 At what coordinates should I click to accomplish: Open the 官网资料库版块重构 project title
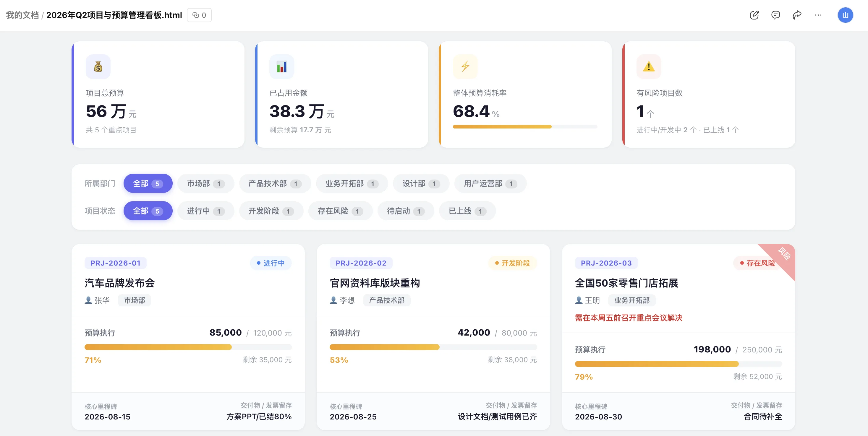[375, 283]
